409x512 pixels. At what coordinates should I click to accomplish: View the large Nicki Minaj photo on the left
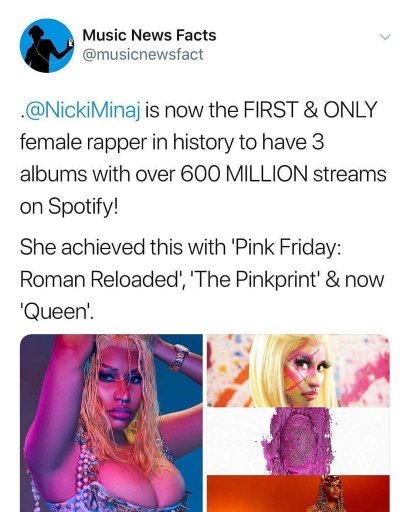point(111,423)
